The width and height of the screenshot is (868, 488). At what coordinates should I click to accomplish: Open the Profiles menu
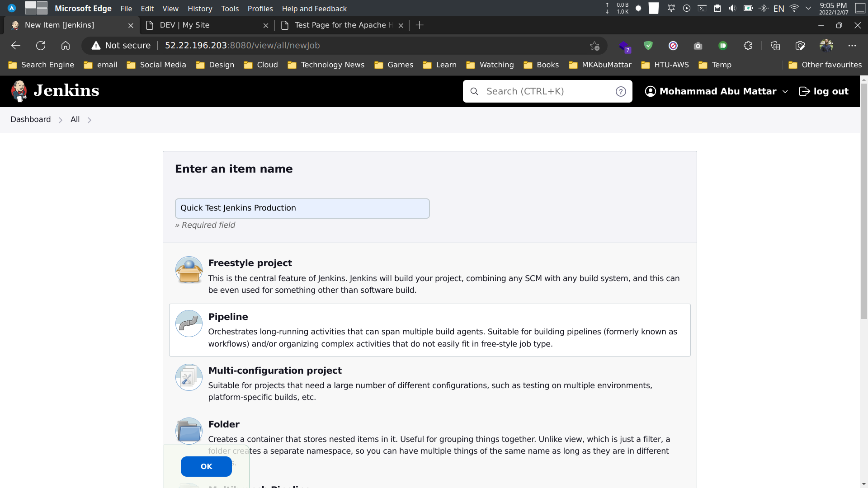(x=260, y=9)
